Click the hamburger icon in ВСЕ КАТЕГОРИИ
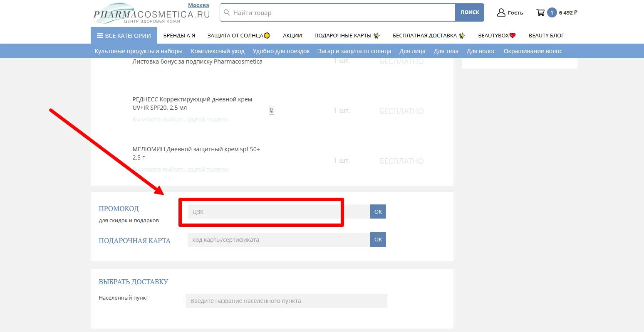 pos(100,36)
